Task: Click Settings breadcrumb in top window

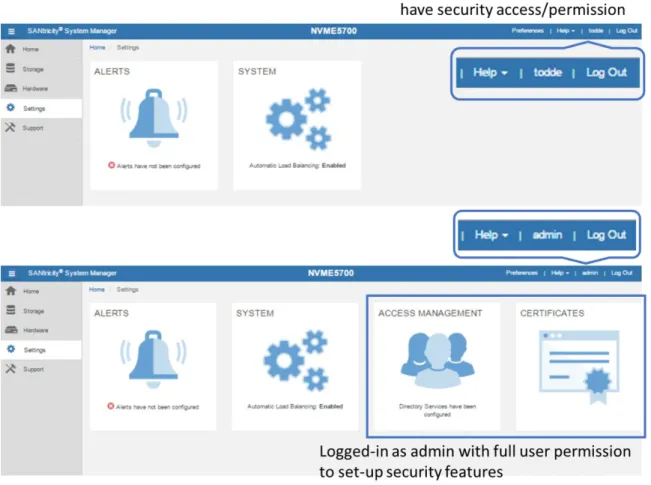Action: pos(128,47)
